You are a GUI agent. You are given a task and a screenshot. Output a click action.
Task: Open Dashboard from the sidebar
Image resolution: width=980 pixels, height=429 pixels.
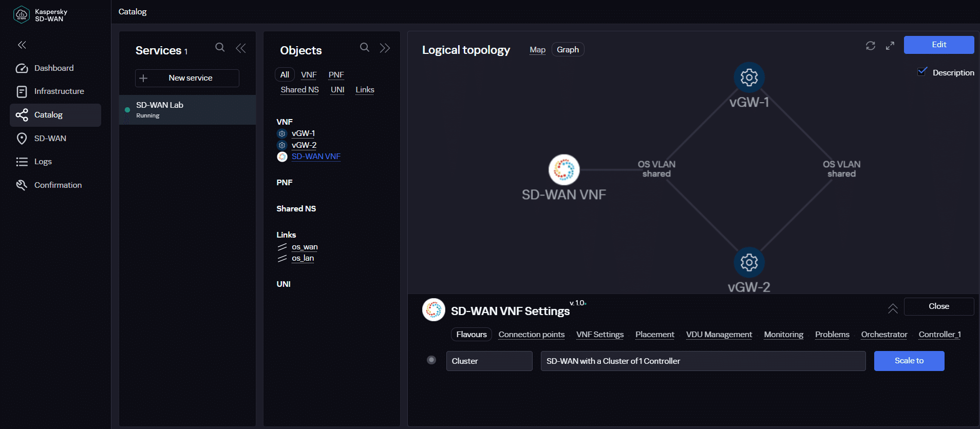click(54, 68)
